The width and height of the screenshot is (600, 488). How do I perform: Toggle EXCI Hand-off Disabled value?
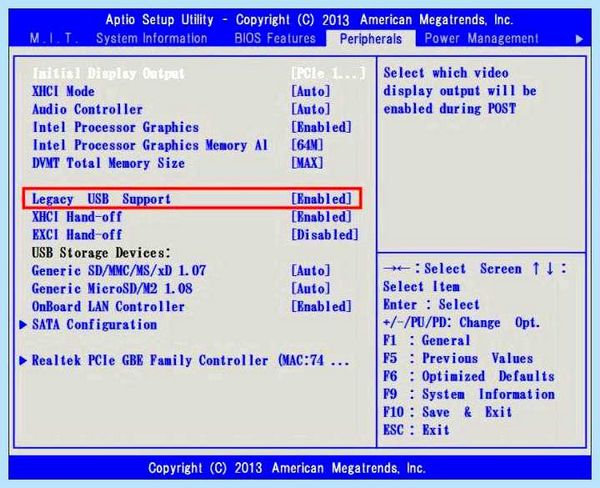[x=324, y=235]
